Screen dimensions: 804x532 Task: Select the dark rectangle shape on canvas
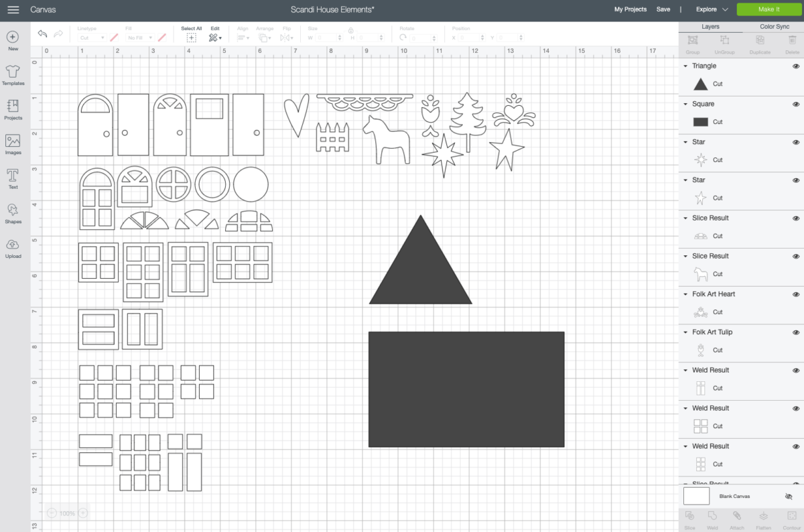(x=466, y=389)
